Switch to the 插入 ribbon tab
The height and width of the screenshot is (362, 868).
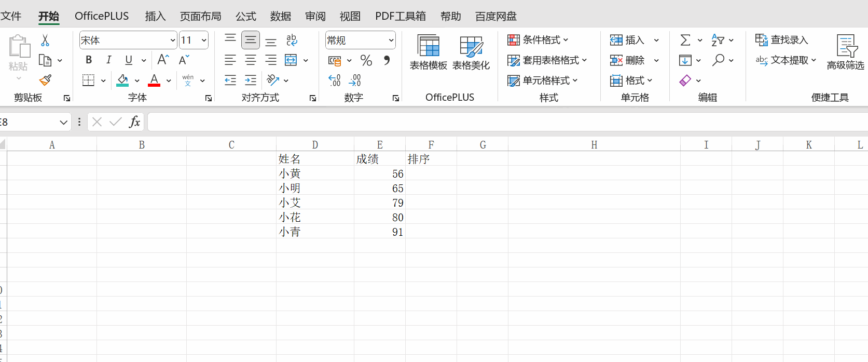click(x=155, y=16)
